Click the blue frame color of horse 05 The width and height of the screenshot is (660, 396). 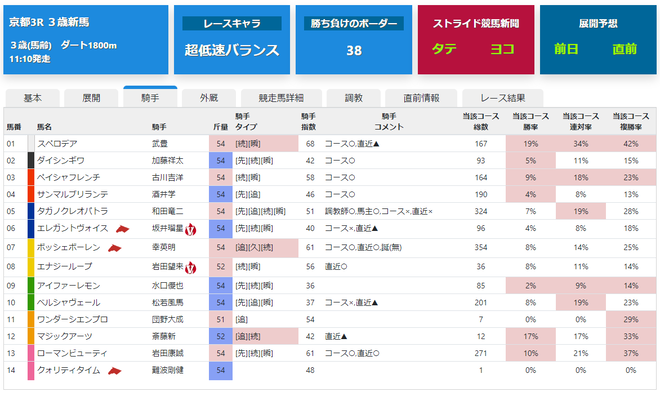tap(31, 211)
